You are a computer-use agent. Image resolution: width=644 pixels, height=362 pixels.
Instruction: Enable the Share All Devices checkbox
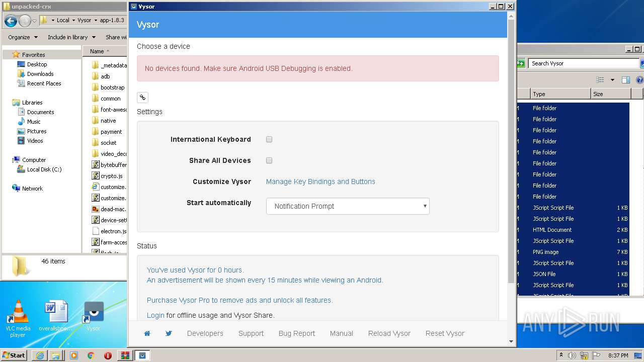(269, 160)
